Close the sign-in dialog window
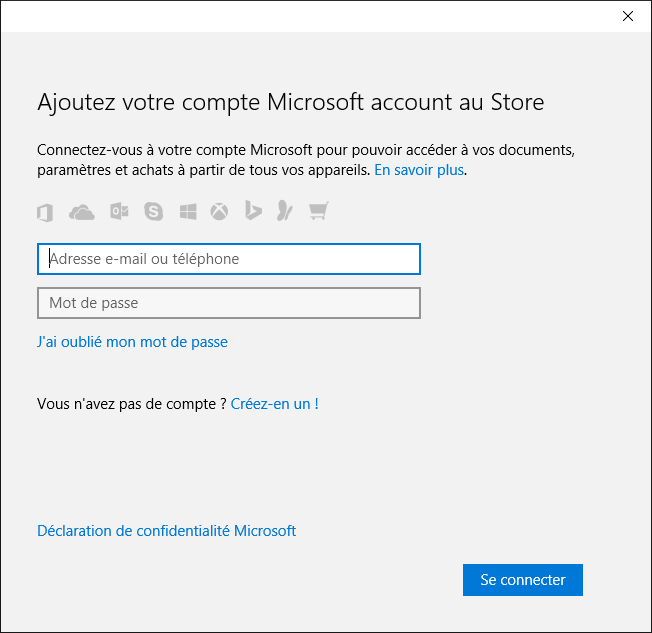Image resolution: width=652 pixels, height=633 pixels. point(628,16)
